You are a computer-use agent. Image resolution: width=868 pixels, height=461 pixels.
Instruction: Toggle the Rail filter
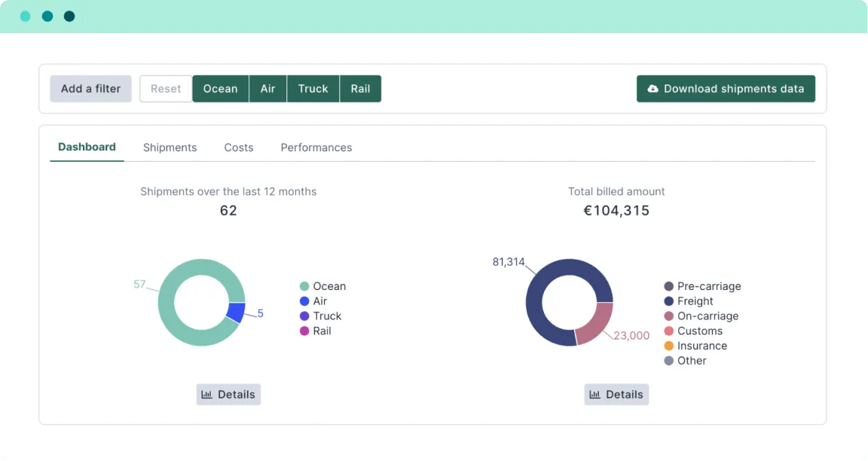[x=360, y=89]
